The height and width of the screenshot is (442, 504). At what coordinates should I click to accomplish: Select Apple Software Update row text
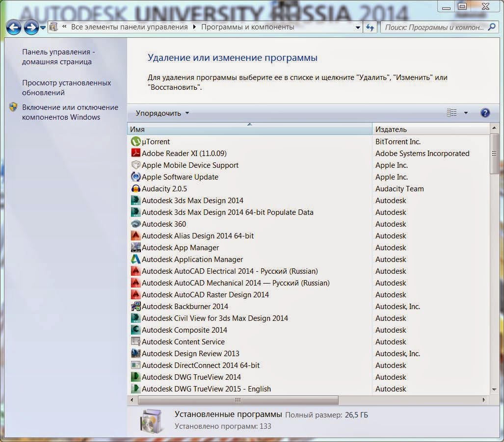coord(180,177)
